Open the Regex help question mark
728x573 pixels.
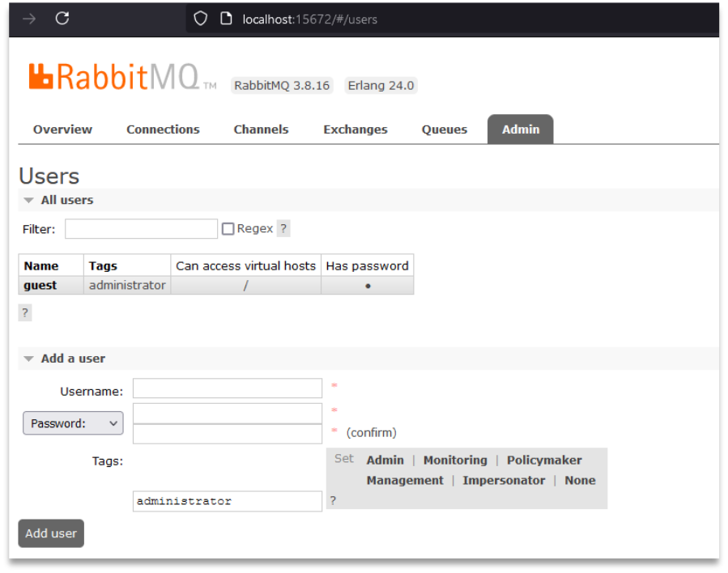pyautogui.click(x=283, y=228)
